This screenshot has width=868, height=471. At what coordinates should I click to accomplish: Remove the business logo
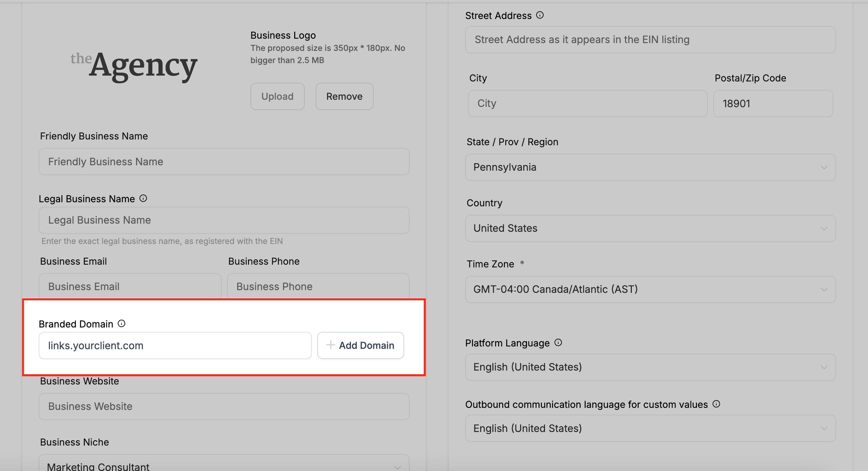344,96
